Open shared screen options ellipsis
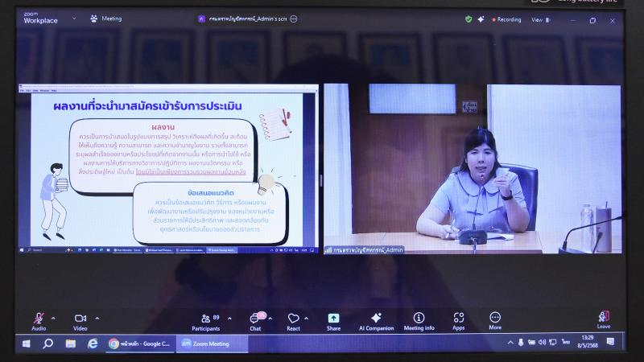The width and height of the screenshot is (644, 362). tap(294, 19)
